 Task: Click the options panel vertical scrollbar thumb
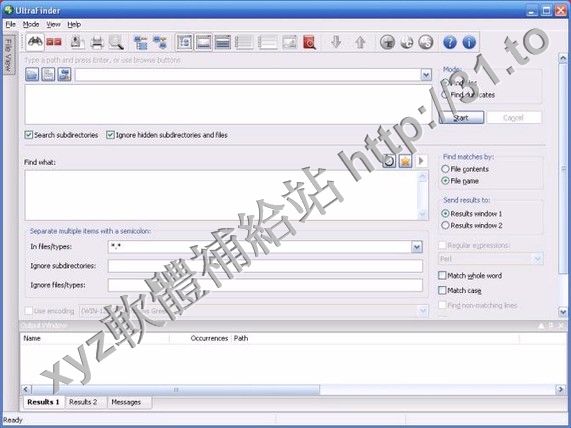click(x=563, y=169)
